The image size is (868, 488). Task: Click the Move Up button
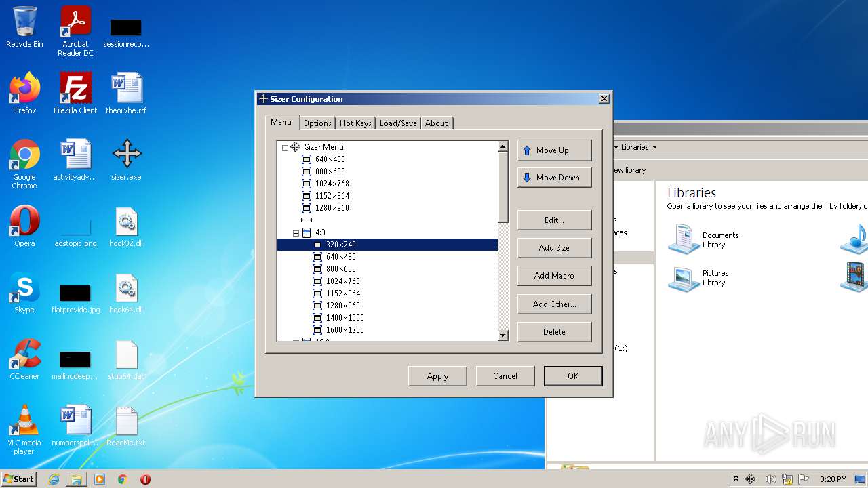(x=554, y=150)
